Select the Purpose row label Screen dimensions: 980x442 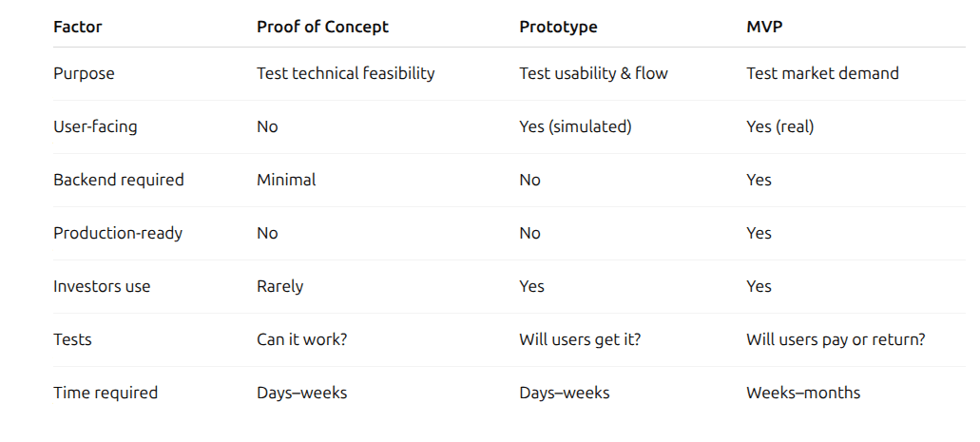pyautogui.click(x=86, y=73)
